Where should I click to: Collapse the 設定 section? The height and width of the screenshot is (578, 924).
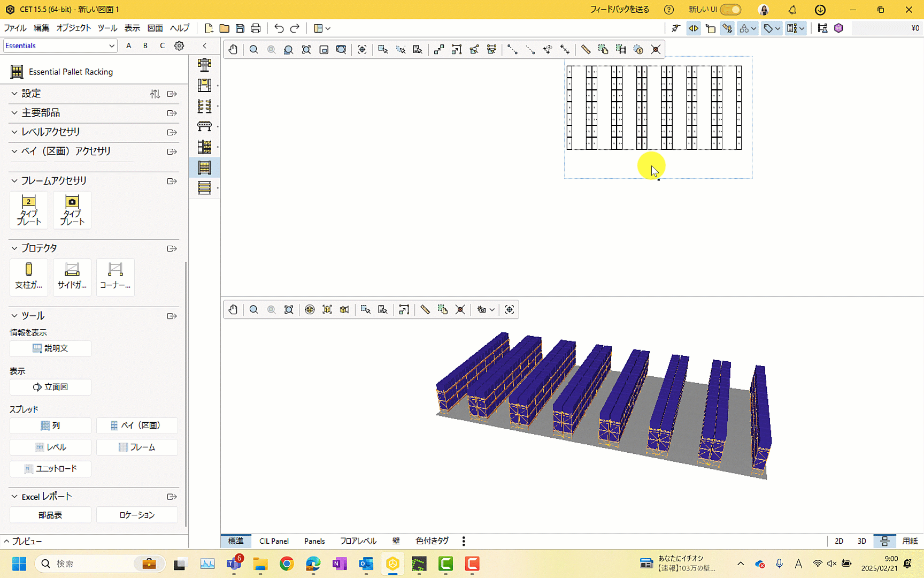tap(14, 94)
